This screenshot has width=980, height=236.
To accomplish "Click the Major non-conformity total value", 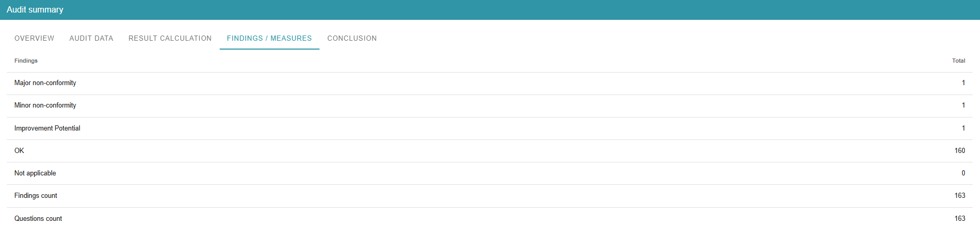I will 963,83.
